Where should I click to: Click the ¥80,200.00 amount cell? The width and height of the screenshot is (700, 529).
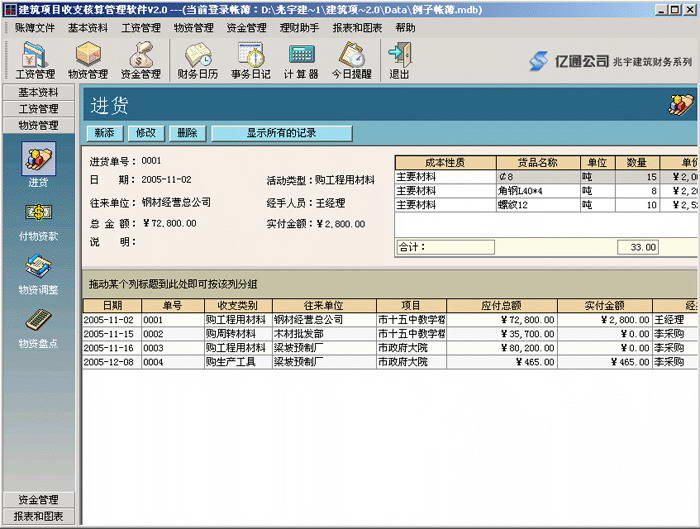(502, 348)
